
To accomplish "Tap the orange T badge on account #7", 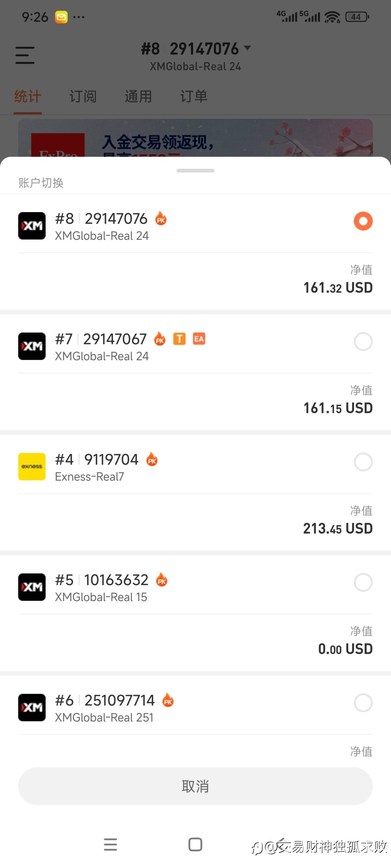I will pyautogui.click(x=180, y=339).
